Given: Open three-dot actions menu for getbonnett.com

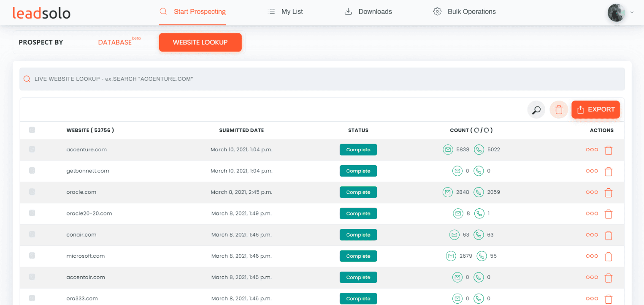Looking at the screenshot, I should [592, 171].
